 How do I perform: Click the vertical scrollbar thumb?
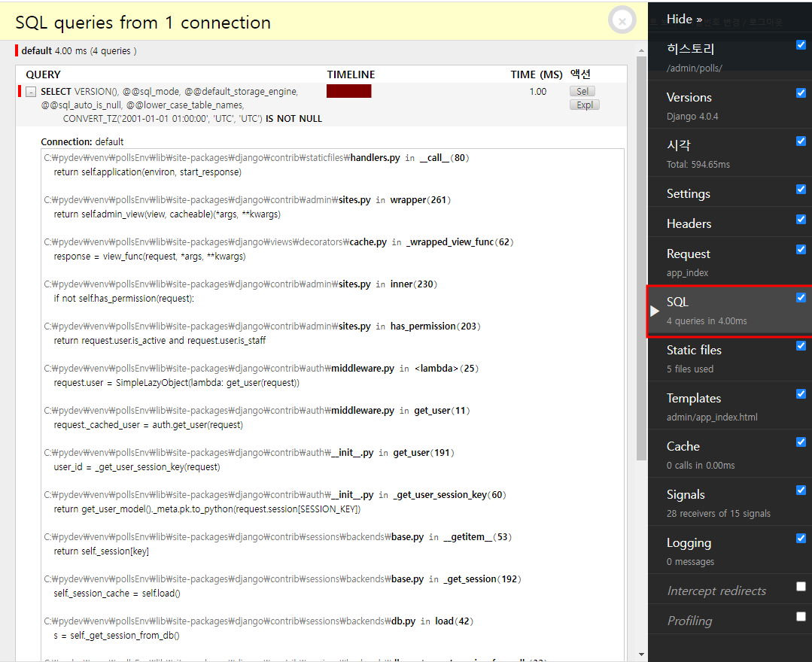click(x=641, y=258)
